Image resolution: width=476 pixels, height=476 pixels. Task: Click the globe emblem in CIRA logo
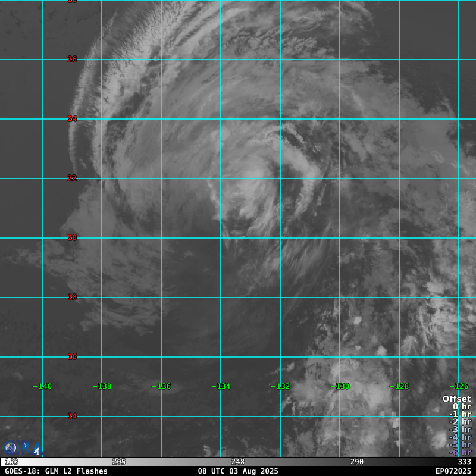click(x=10, y=448)
